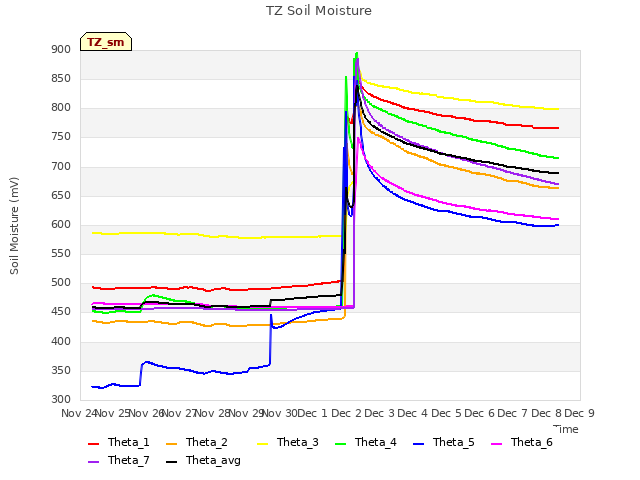Click the 900 y-axis tick label
Viewport: 640px width, 480px height.
(x=61, y=49)
